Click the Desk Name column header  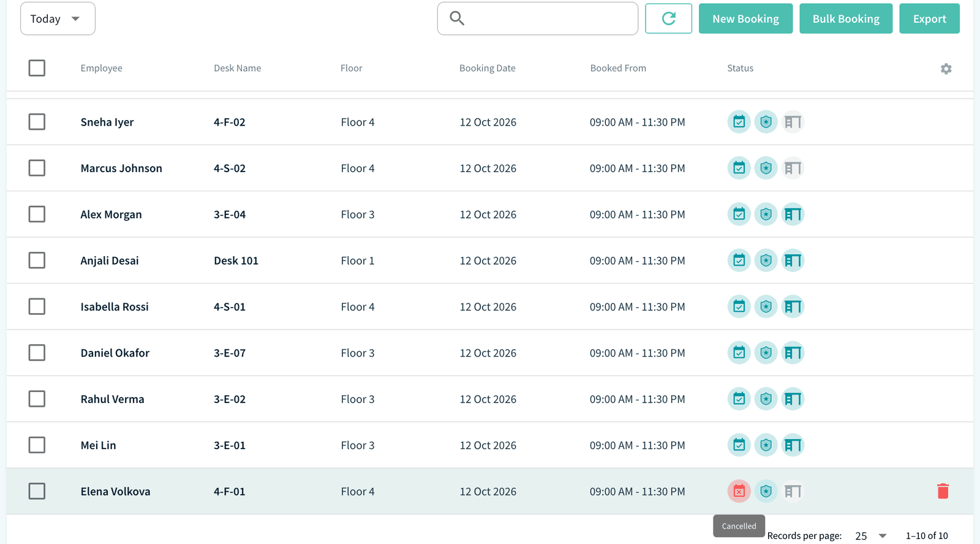(238, 68)
